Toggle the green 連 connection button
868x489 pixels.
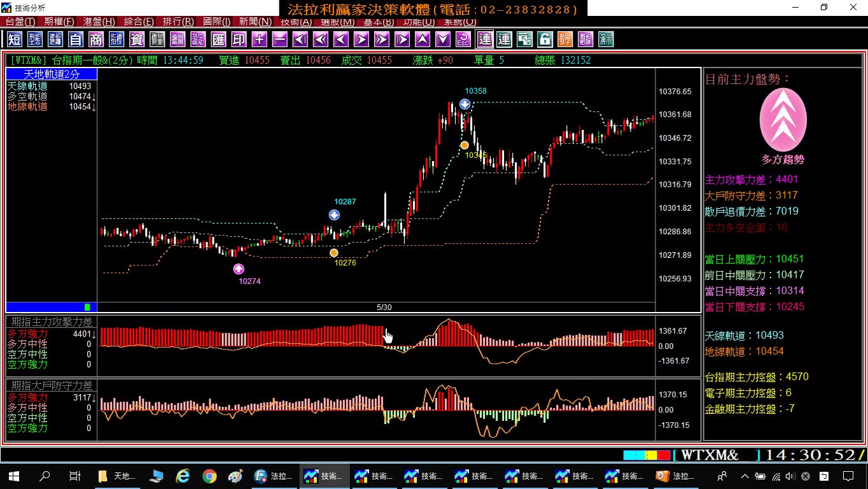[x=504, y=39]
